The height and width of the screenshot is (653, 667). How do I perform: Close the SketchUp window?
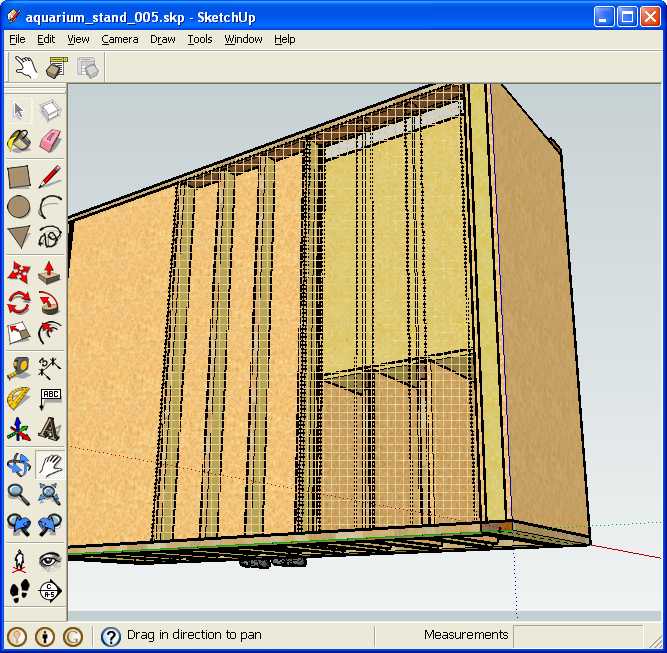point(650,17)
